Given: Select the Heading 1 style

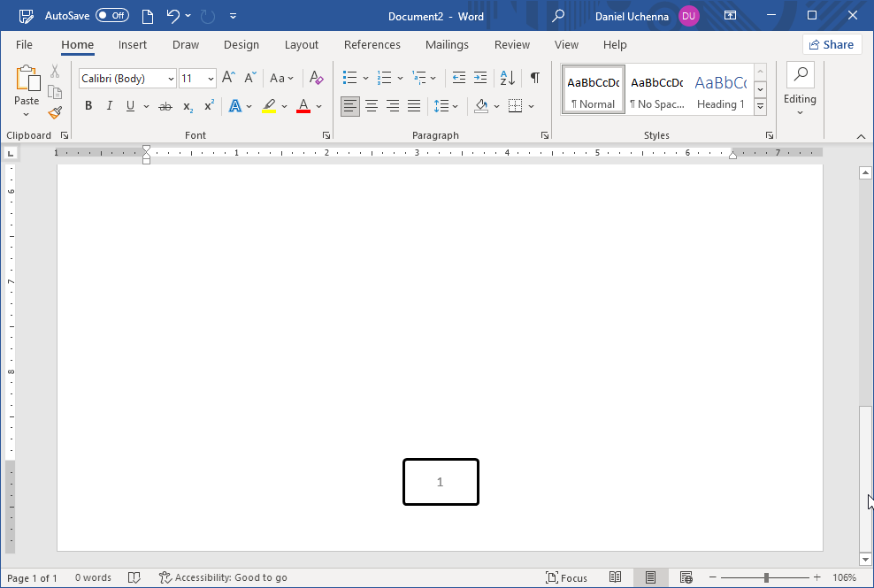Looking at the screenshot, I should coord(720,88).
